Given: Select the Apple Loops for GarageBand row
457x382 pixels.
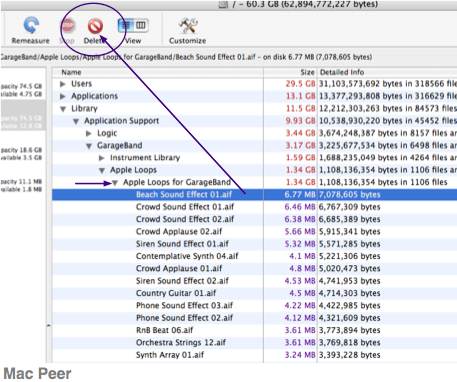Looking at the screenshot, I should (254, 182).
